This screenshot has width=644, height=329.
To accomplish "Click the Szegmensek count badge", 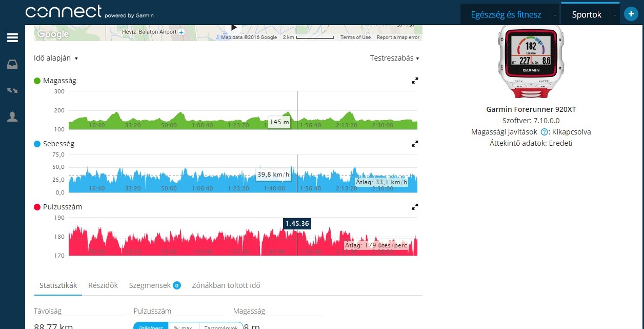I will [177, 285].
